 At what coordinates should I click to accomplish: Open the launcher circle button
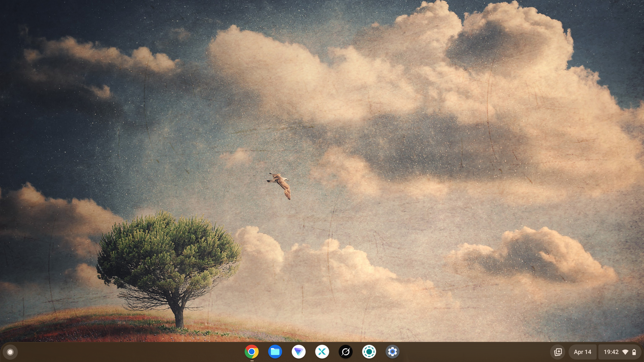10,352
